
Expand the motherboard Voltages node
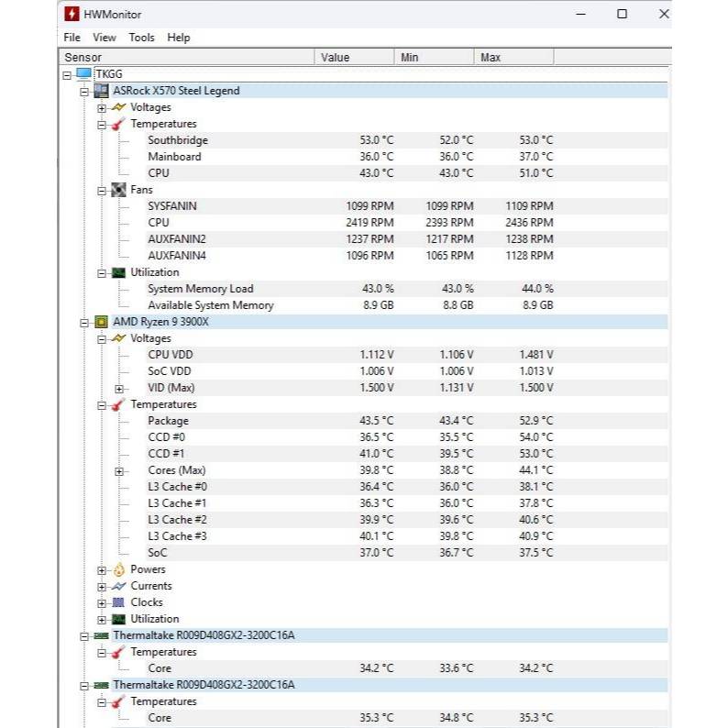point(102,107)
